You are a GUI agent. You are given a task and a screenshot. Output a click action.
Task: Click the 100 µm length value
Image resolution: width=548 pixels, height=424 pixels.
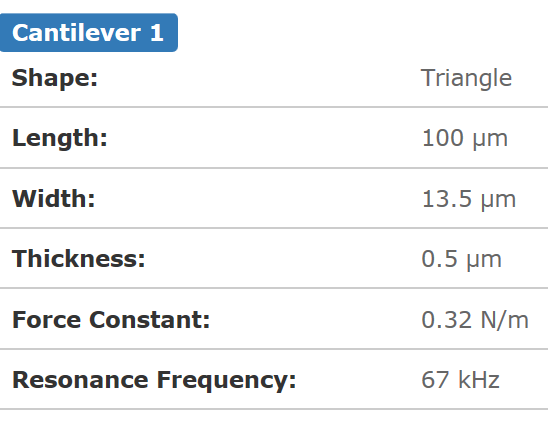click(x=465, y=139)
